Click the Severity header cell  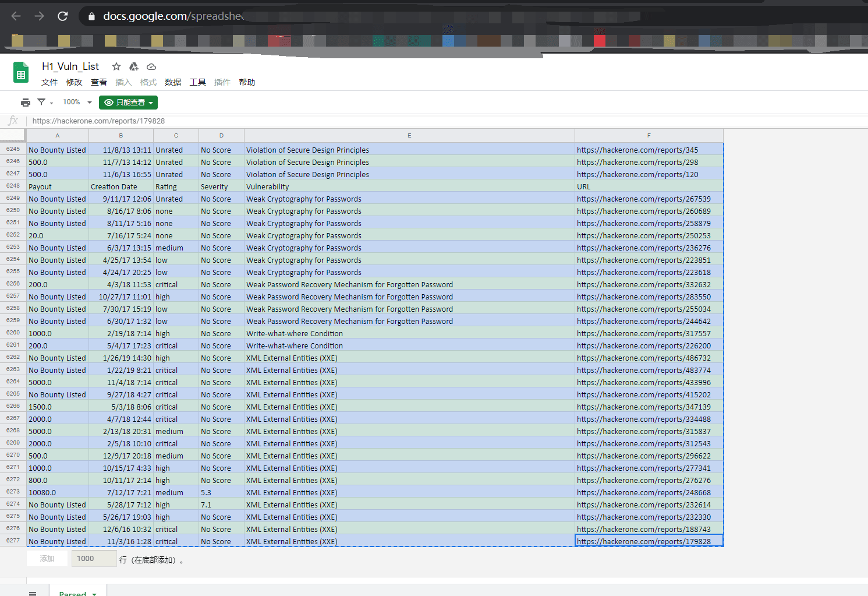tap(221, 187)
